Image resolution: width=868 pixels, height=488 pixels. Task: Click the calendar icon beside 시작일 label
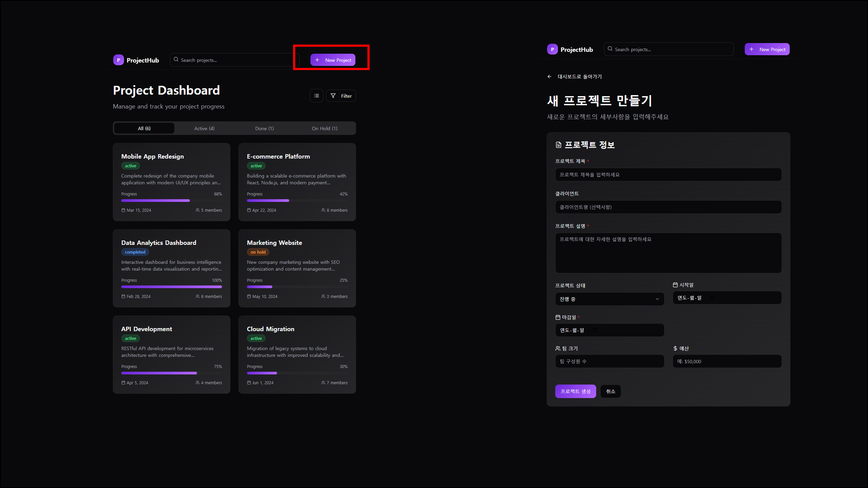(x=675, y=285)
